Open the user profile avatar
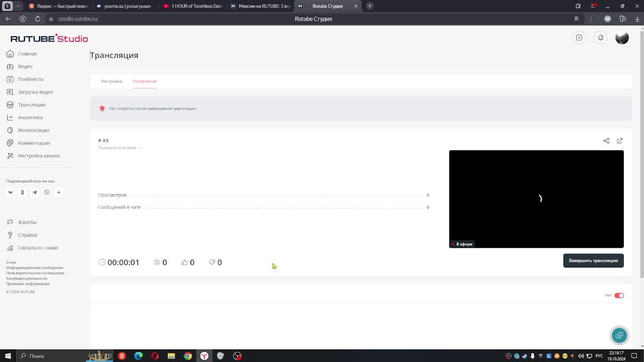 tap(622, 38)
